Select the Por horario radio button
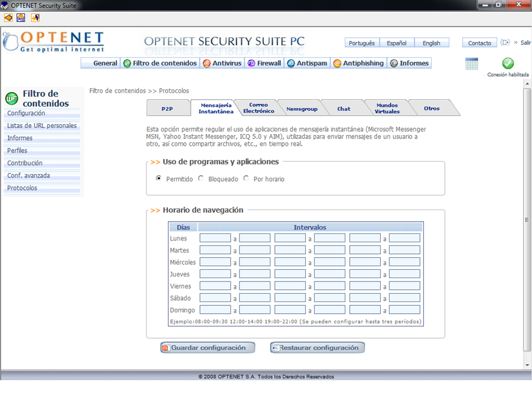The height and width of the screenshot is (399, 532). point(246,178)
